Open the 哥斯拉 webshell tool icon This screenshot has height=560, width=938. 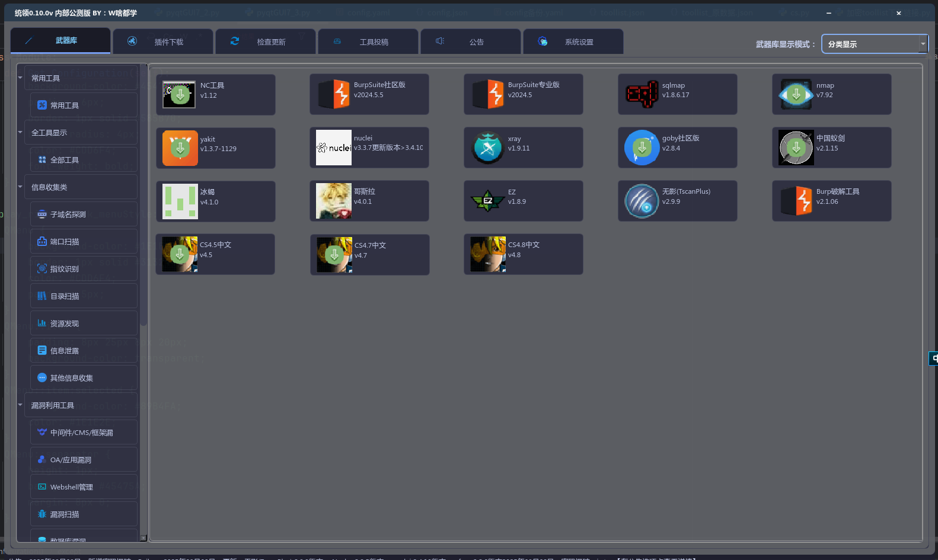(x=334, y=201)
